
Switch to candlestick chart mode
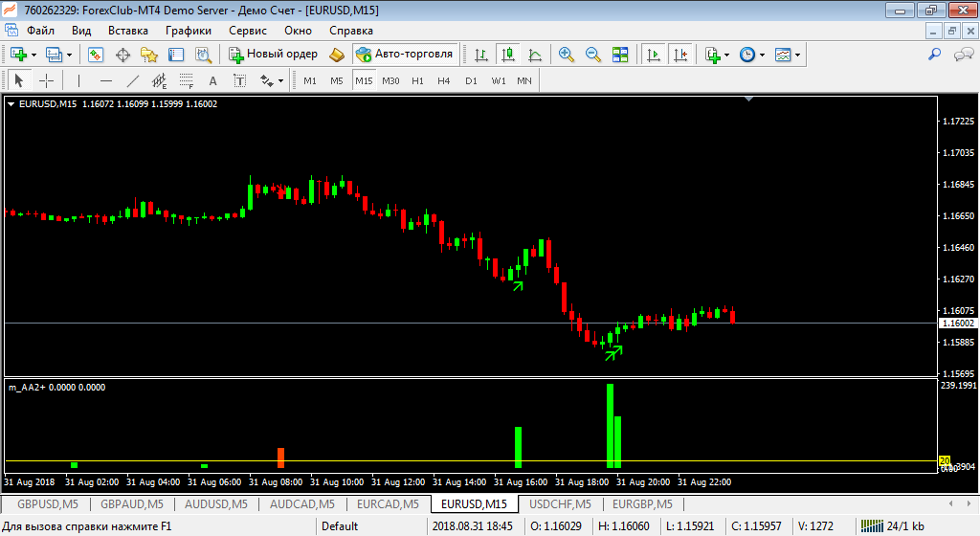click(508, 55)
